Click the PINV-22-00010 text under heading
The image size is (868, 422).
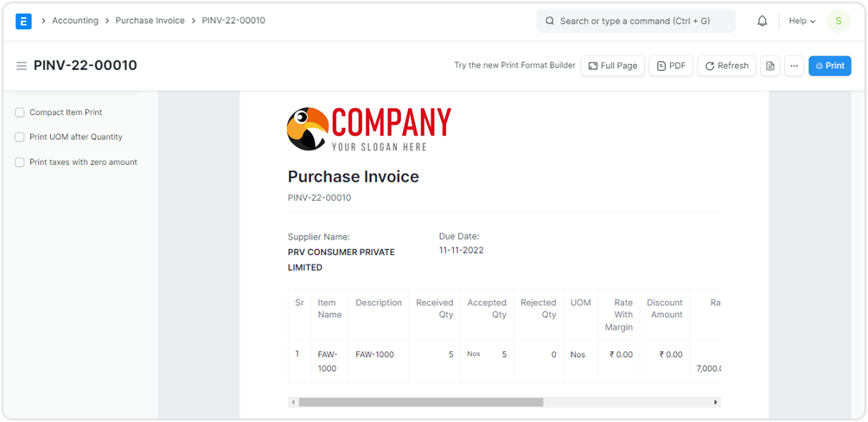pos(319,197)
